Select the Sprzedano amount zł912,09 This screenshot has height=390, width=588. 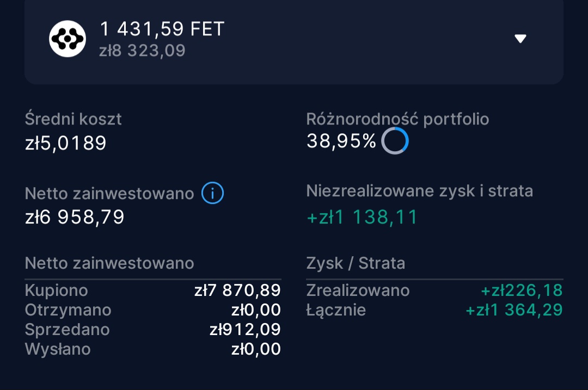[x=245, y=330]
